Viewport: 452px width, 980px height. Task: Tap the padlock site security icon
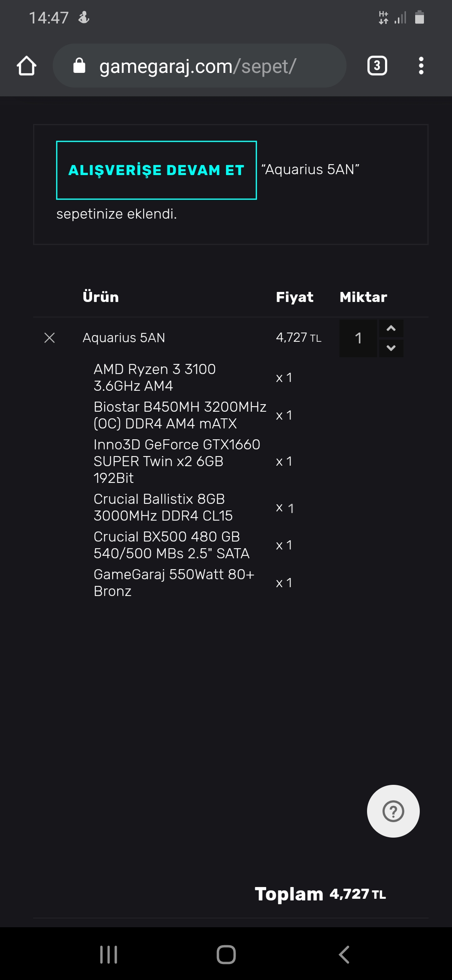[79, 66]
